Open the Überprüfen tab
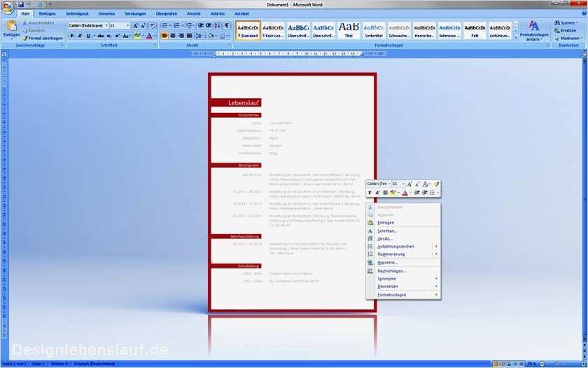This screenshot has height=368, width=588. click(x=167, y=14)
